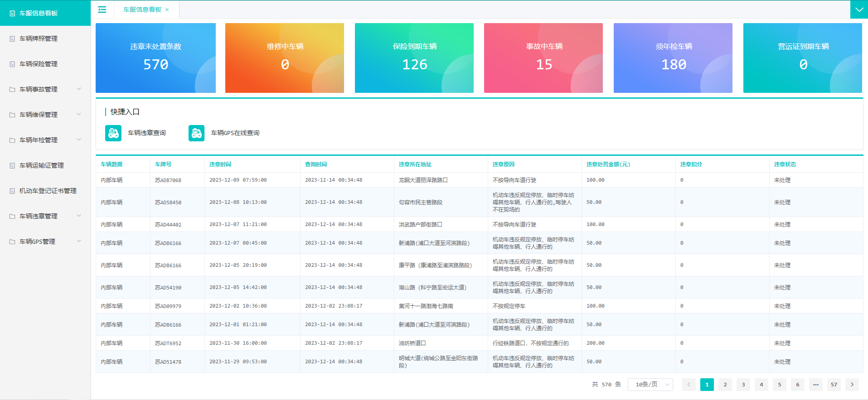Screen dimensions: 868x400
Task: Select 车辆保险管理 in the sidebar
Action: [45, 64]
